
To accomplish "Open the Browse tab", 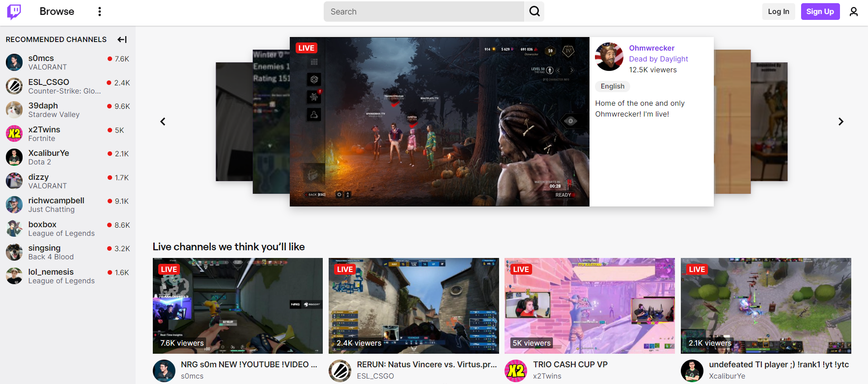I will point(57,12).
